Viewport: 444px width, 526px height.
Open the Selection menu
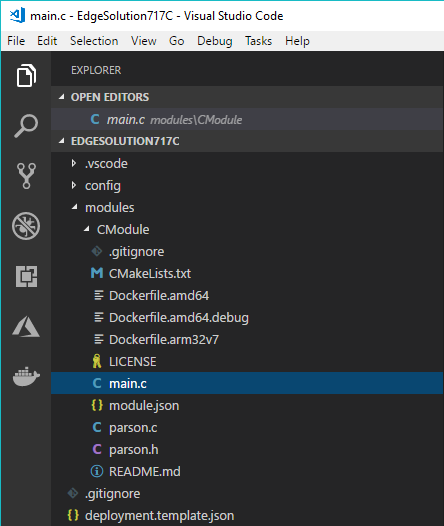click(x=94, y=41)
